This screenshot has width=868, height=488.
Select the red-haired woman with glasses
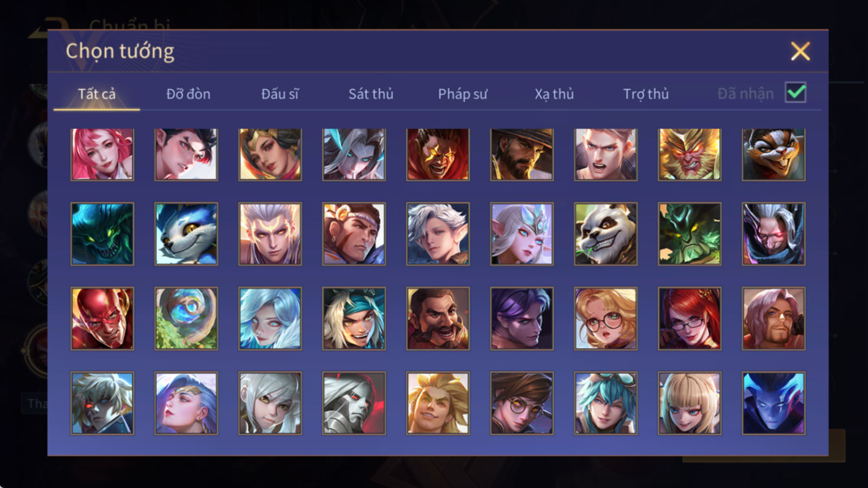pos(689,318)
